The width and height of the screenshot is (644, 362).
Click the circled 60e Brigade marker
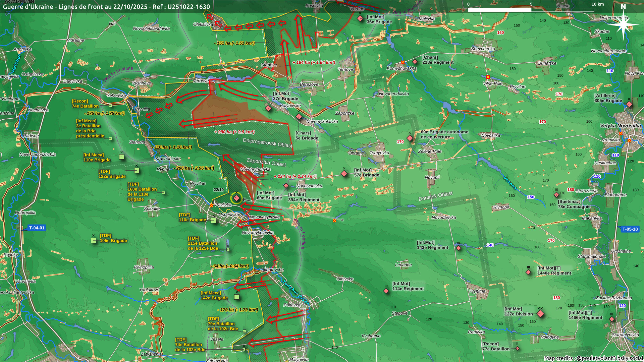(x=236, y=198)
